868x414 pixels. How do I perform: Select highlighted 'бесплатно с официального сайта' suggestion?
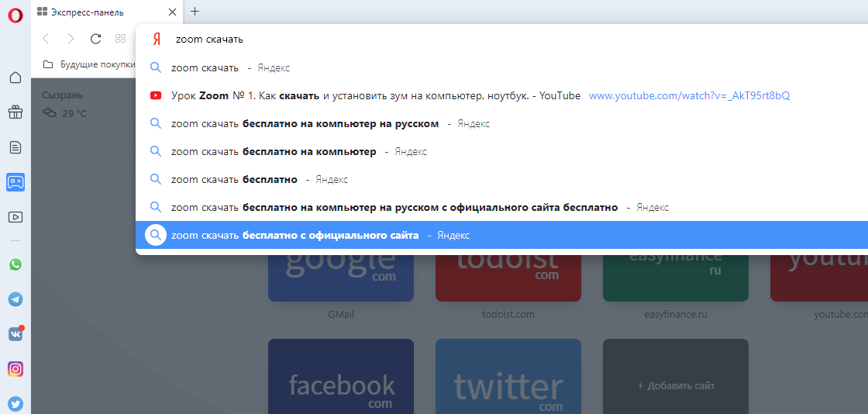(501, 235)
